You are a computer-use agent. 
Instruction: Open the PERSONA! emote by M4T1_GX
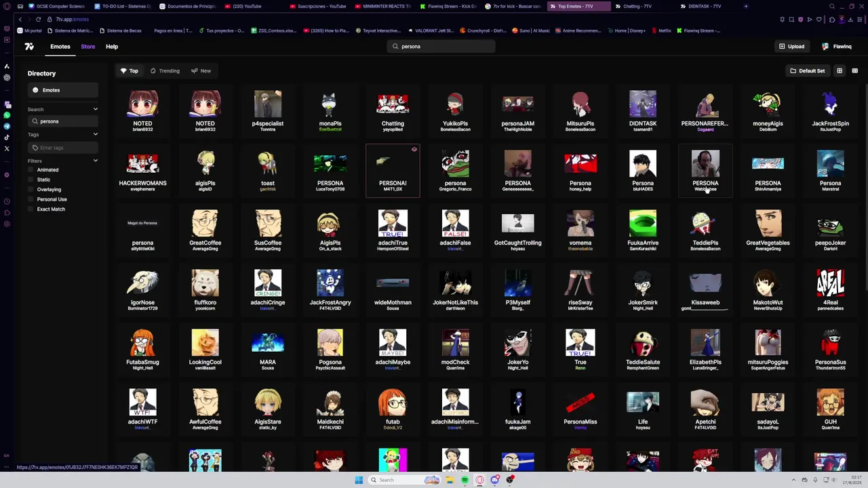[393, 171]
